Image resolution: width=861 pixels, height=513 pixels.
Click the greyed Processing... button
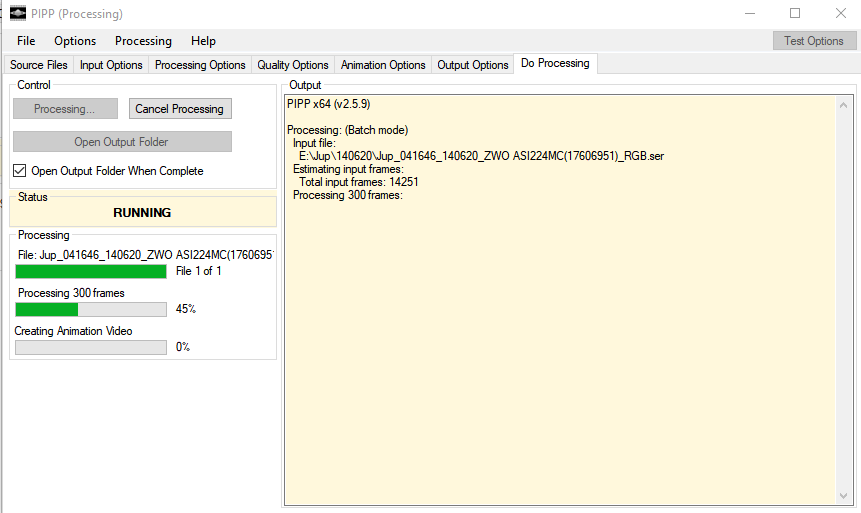65,109
